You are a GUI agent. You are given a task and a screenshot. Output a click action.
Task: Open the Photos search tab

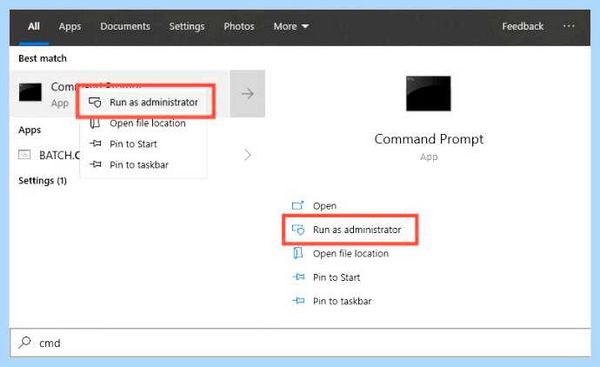(x=239, y=26)
